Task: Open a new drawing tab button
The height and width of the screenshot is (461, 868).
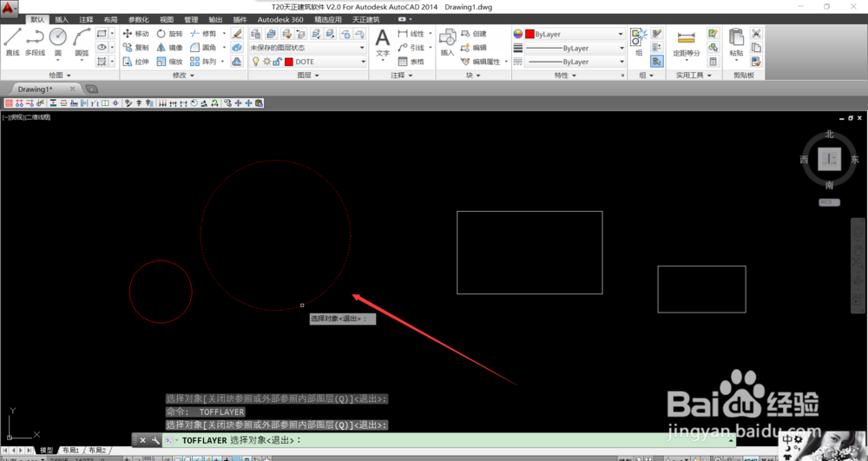Action: click(92, 89)
